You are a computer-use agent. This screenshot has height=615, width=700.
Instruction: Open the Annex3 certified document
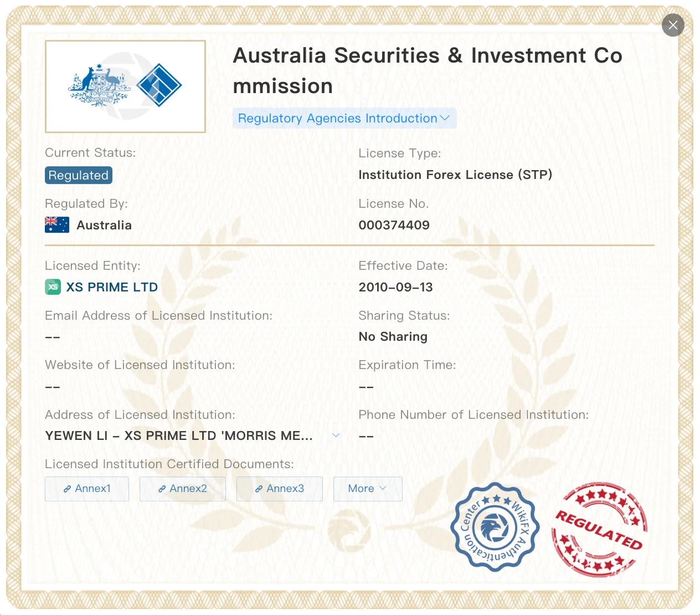[x=280, y=489]
